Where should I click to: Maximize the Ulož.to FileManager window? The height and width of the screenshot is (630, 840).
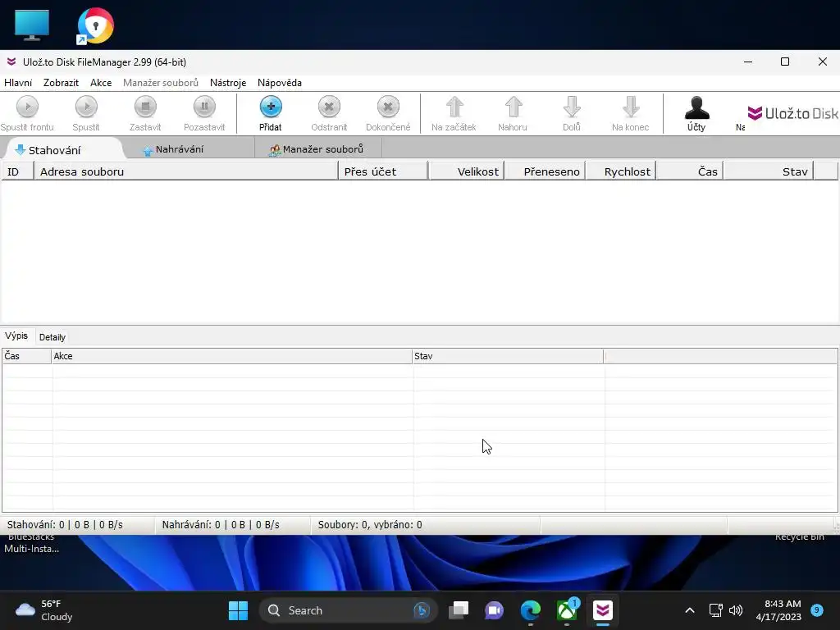(785, 62)
